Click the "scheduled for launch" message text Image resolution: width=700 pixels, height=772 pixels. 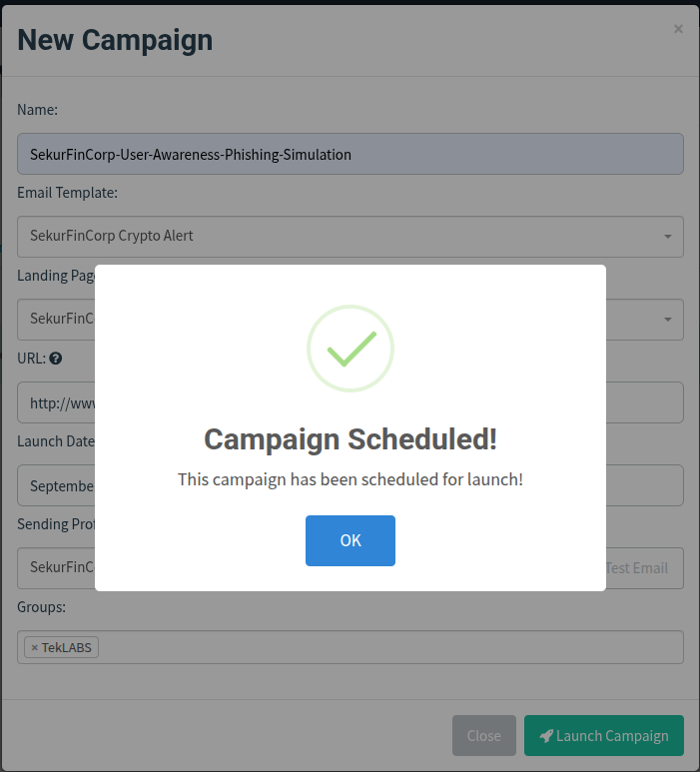tap(350, 479)
